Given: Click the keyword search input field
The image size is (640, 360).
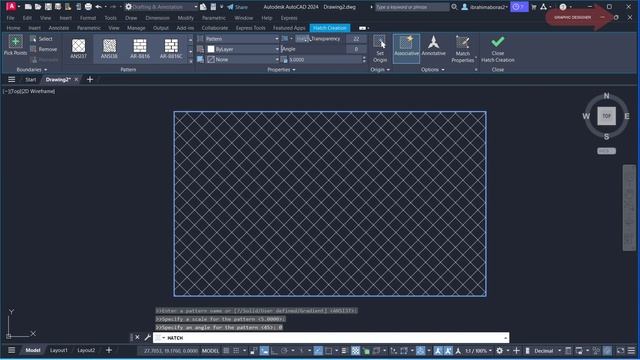Looking at the screenshot, I should click(x=411, y=7).
